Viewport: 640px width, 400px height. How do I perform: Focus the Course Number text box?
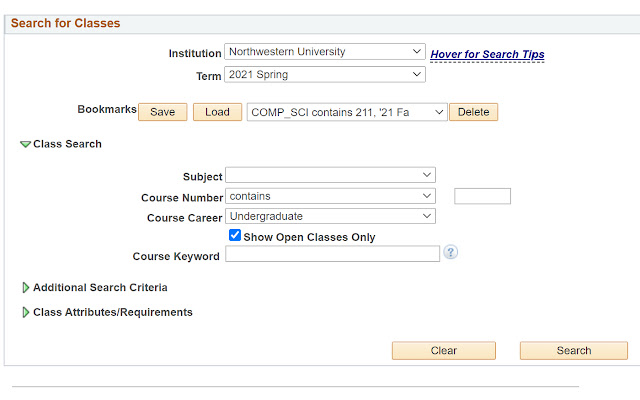482,196
